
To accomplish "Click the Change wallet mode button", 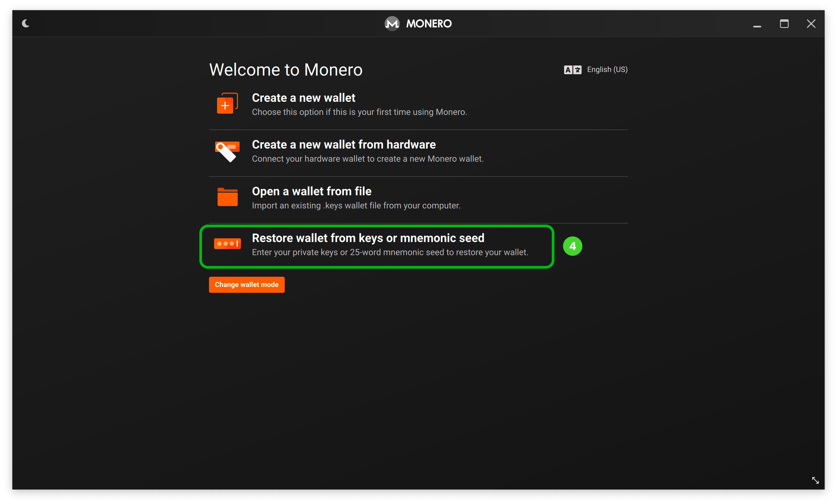I will 247,285.
